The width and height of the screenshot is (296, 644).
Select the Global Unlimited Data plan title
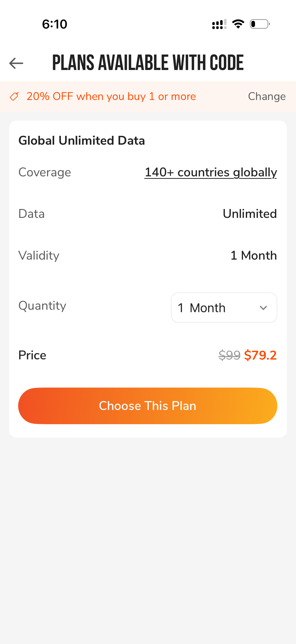tap(82, 140)
